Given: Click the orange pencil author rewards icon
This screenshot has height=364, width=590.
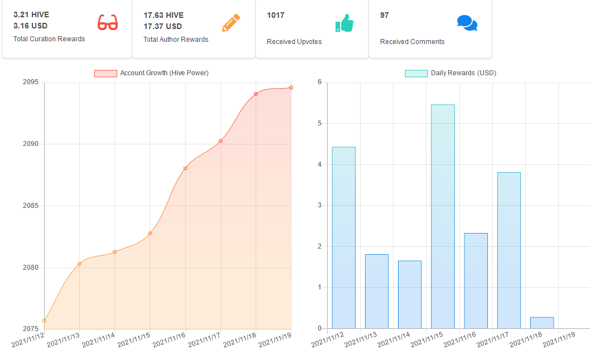Looking at the screenshot, I should [x=231, y=23].
